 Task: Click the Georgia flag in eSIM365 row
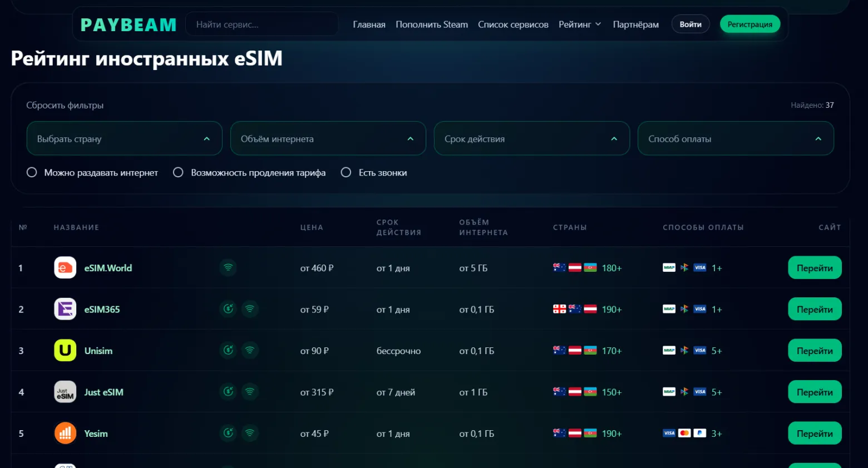pos(559,309)
